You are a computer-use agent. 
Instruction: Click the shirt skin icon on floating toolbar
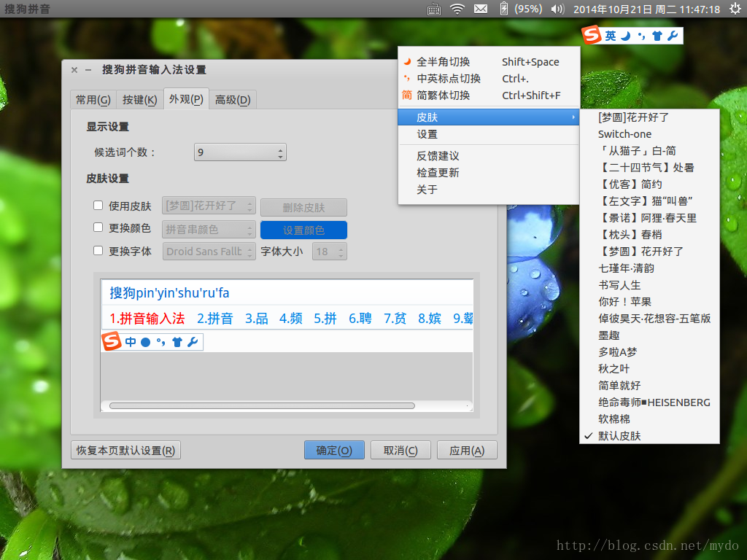pyautogui.click(x=657, y=36)
